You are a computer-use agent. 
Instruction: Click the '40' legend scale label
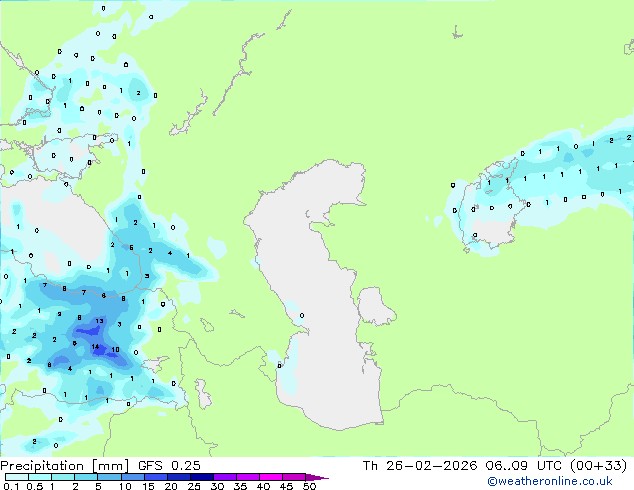point(263,486)
